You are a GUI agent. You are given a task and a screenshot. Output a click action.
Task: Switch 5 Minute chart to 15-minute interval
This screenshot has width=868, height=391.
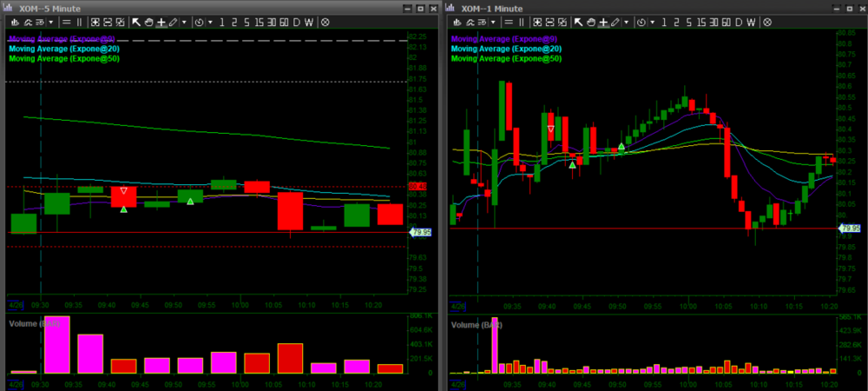(x=259, y=22)
